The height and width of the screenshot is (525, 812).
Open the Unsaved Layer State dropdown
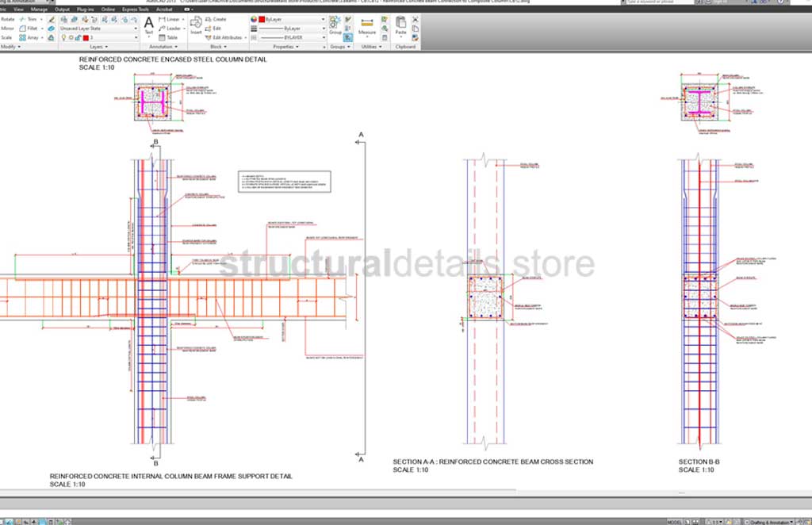pos(98,28)
